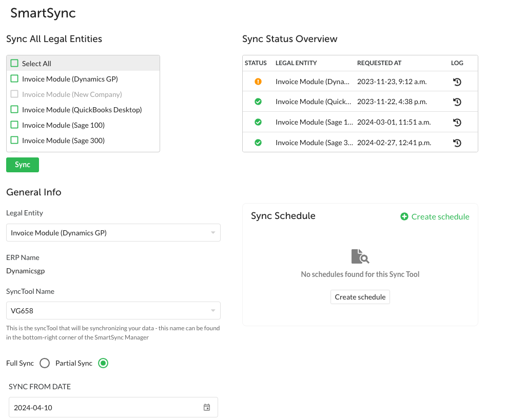
Task: Check Invoice Module (Sage 100) checkbox
Action: point(14,125)
